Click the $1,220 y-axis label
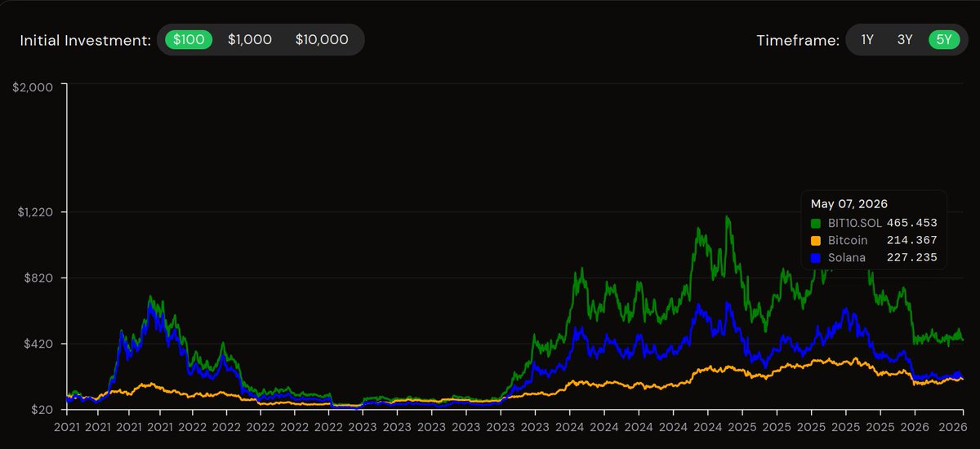Image resolution: width=980 pixels, height=449 pixels. (36, 211)
